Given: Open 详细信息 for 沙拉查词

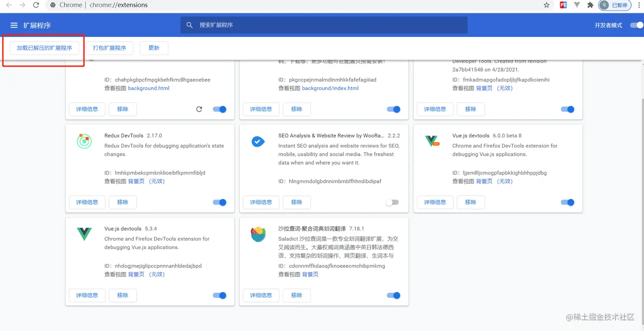Looking at the screenshot, I should coord(261,295).
